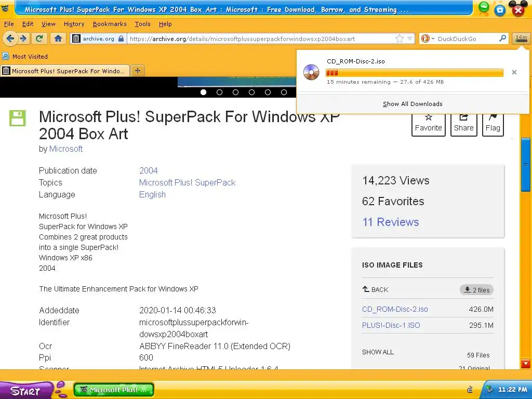Click the system tray power plug icon

click(470, 390)
